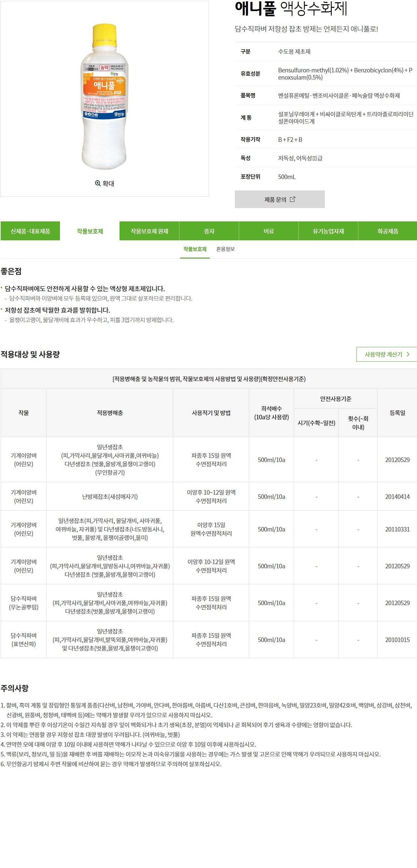Click the 시기(수확~일전) sub-header
This screenshot has width=417, height=868.
pos(316,423)
